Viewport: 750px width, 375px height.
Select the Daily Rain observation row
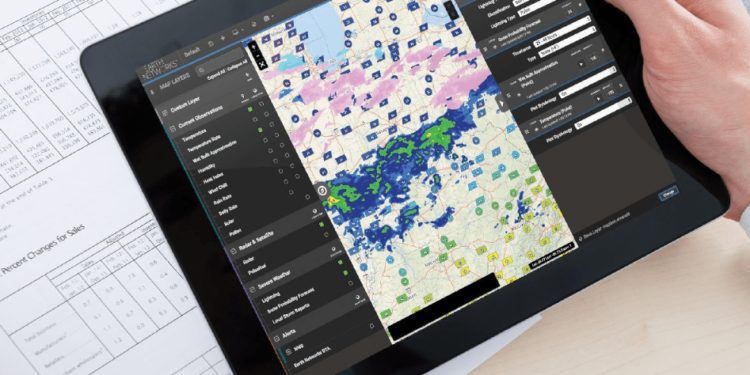click(x=228, y=210)
